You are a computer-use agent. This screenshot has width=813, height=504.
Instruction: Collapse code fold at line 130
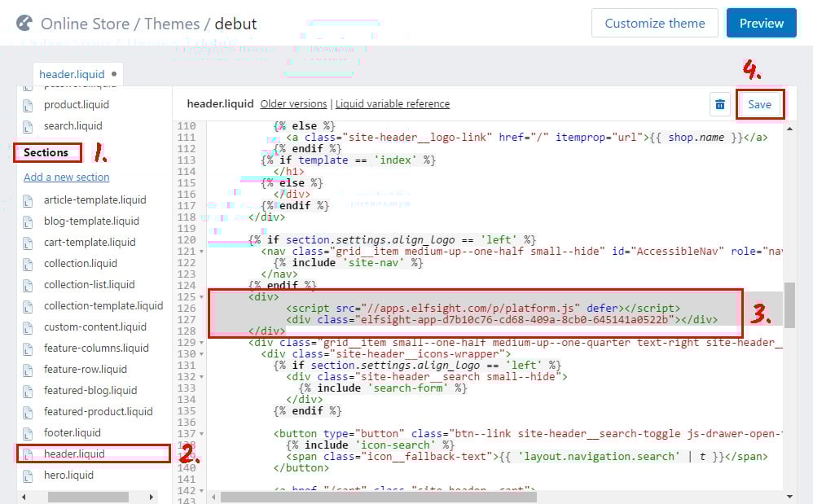(202, 354)
